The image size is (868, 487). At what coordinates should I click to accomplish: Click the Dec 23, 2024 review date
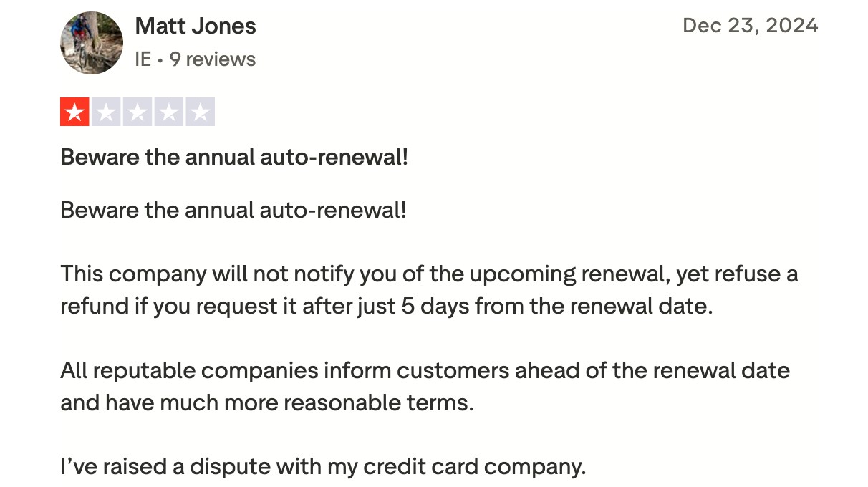pyautogui.click(x=751, y=26)
